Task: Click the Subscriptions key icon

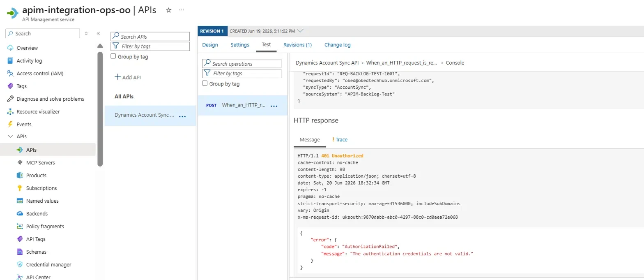Action: 20,188
